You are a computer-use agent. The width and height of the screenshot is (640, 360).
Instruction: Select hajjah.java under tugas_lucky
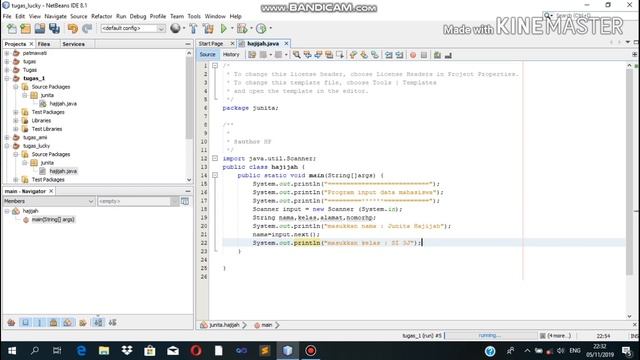click(x=63, y=171)
